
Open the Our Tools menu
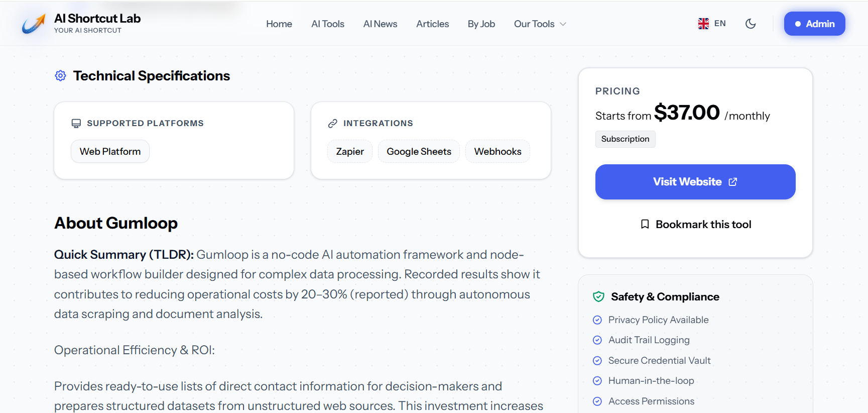click(x=540, y=24)
